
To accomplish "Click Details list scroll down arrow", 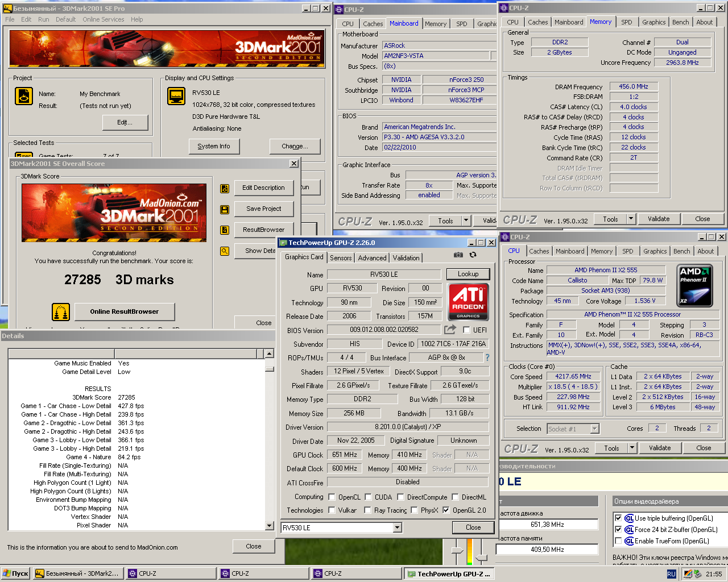I will click(269, 526).
